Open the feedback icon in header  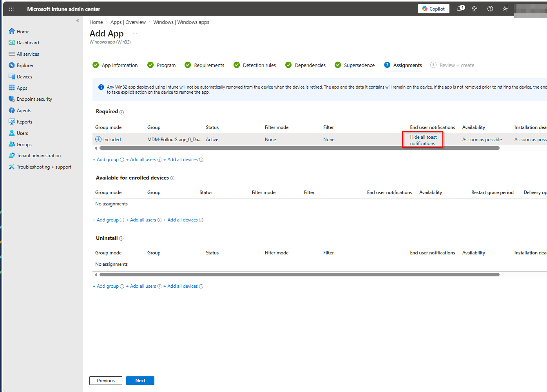coord(505,9)
